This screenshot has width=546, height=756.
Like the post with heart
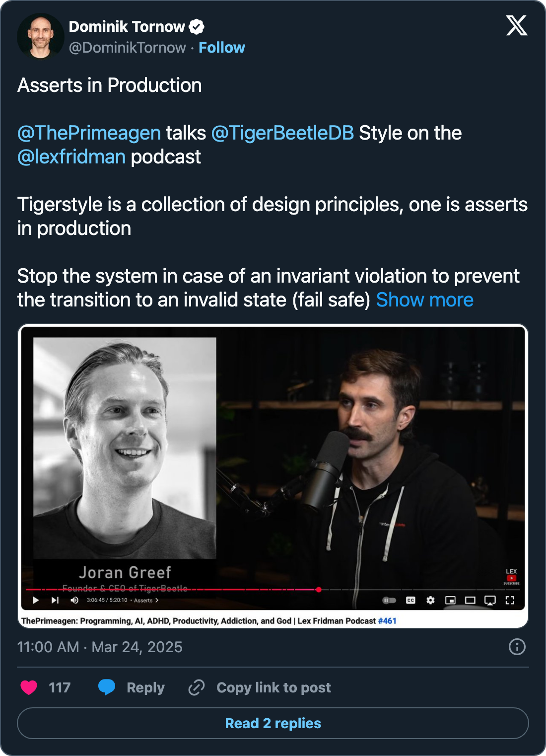click(x=29, y=687)
